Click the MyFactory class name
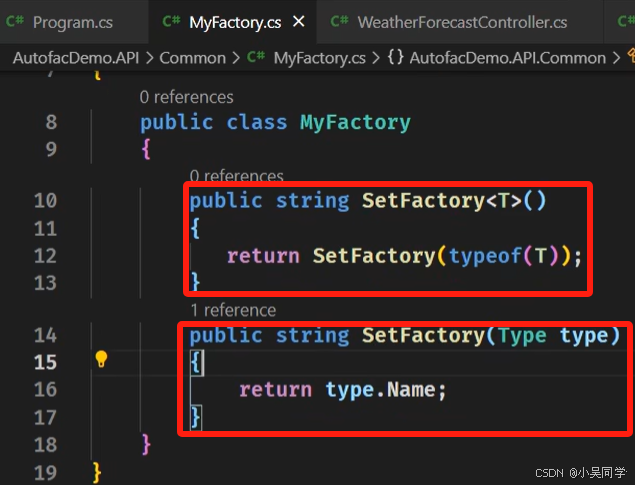Image resolution: width=635 pixels, height=485 pixels. 355,122
